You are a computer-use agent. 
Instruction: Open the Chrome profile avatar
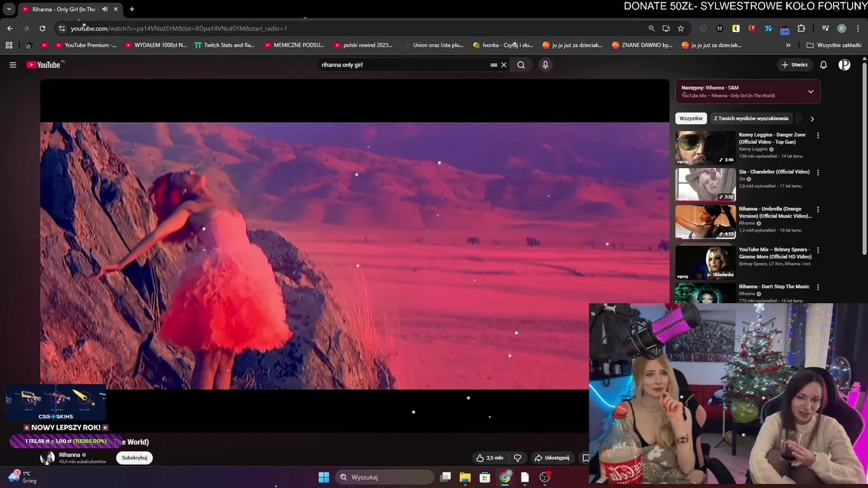point(842,28)
